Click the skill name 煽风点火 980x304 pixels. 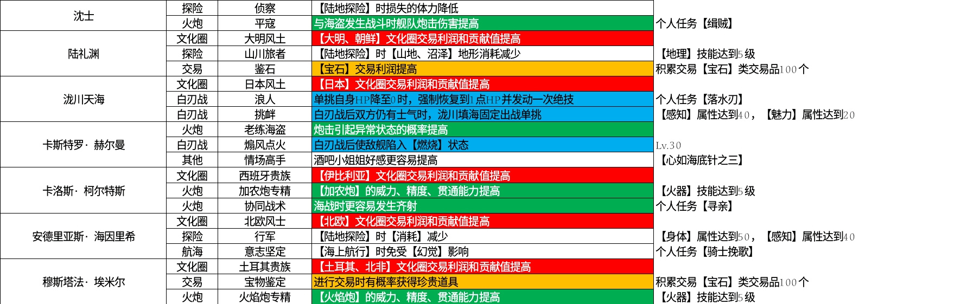coord(265,145)
